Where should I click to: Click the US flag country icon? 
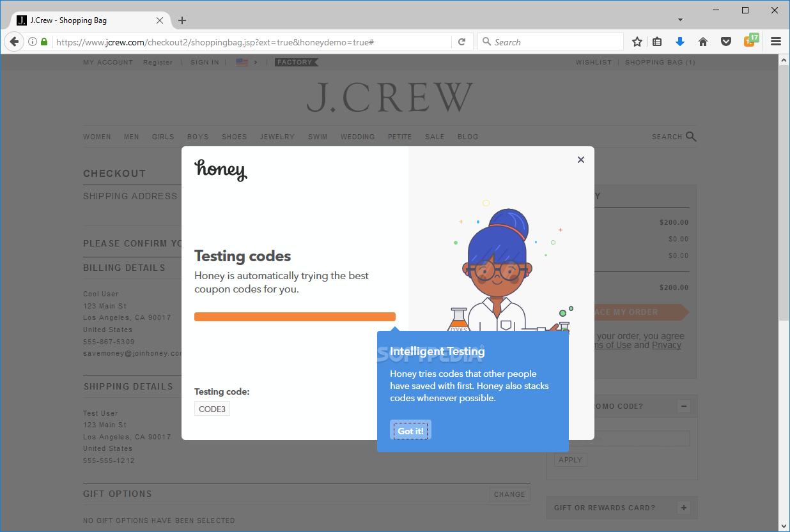tap(242, 62)
